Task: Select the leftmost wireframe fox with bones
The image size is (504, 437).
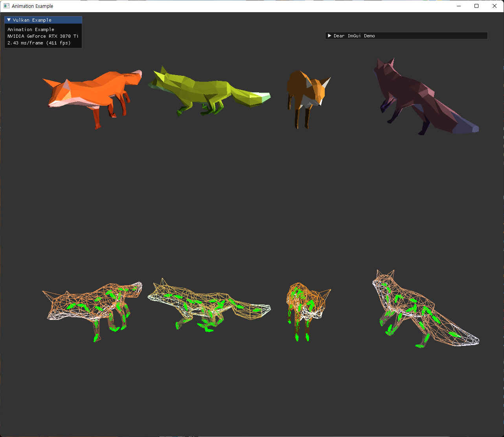Action: click(92, 311)
